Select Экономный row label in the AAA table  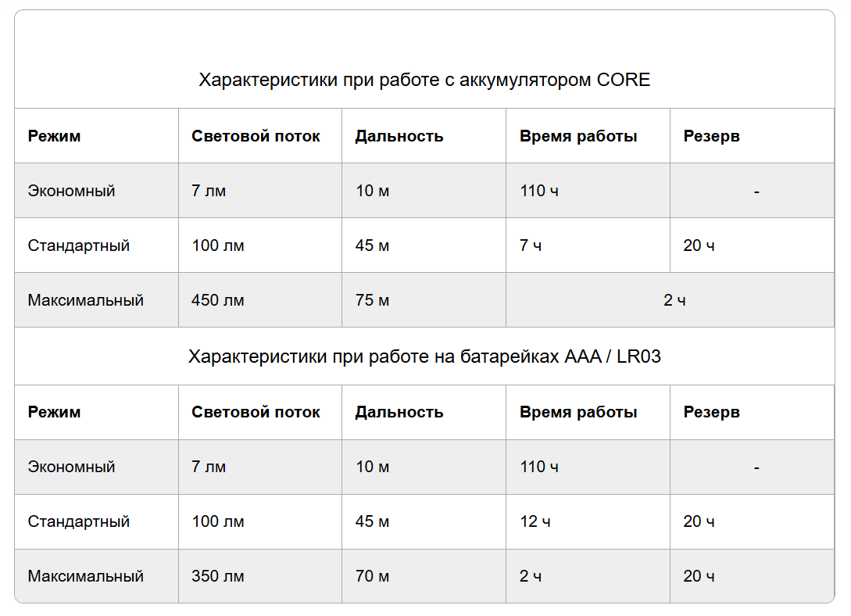tap(72, 467)
